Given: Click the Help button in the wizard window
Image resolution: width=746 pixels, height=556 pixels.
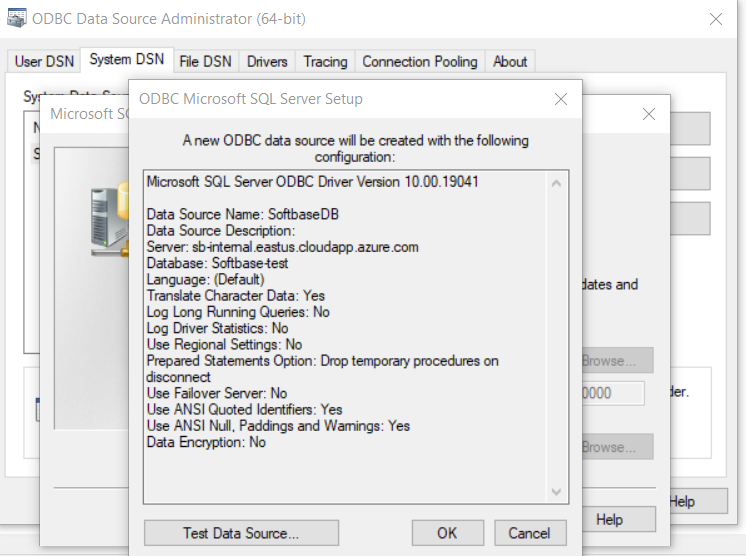Looking at the screenshot, I should click(618, 519).
